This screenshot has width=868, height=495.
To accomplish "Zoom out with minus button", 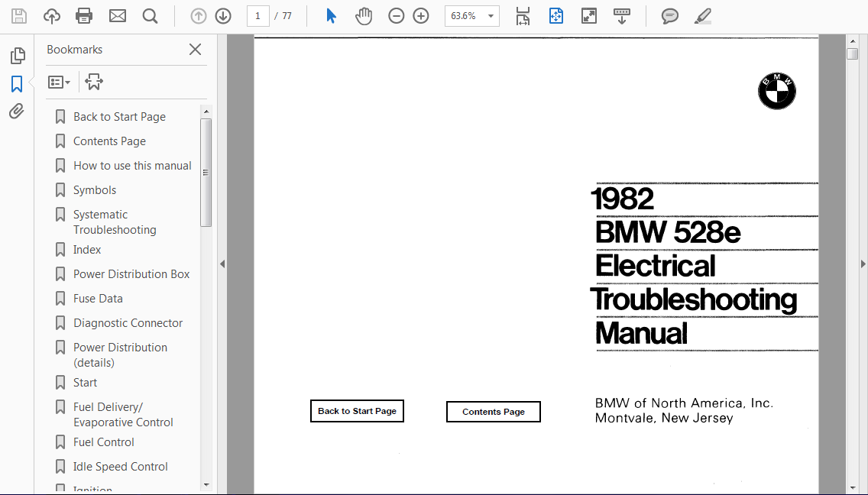I will pyautogui.click(x=397, y=16).
